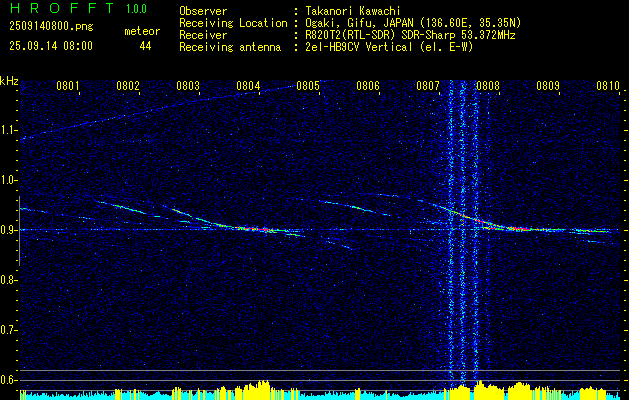Select antenna text 2el-HB9CV Vertical (el. E-W)
This screenshot has height=400, width=629.
coord(390,47)
